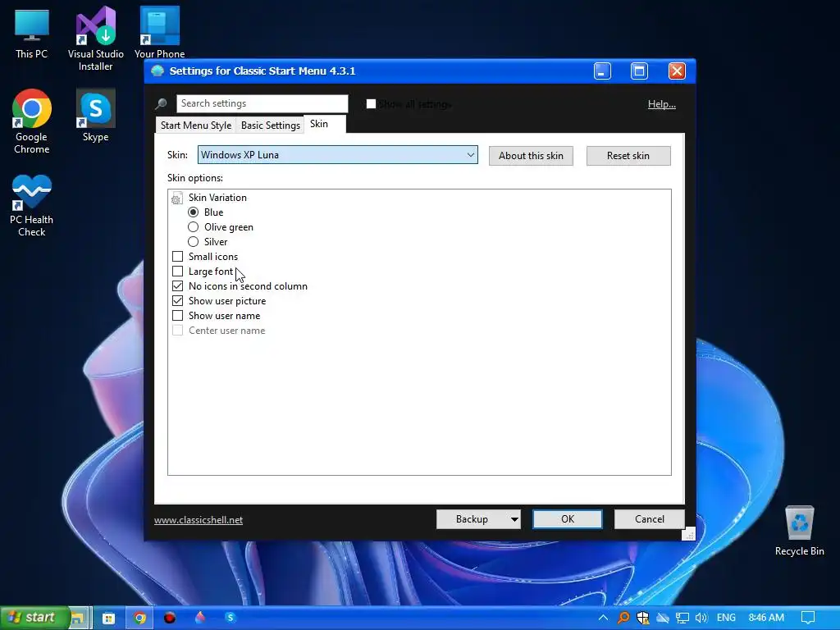The width and height of the screenshot is (840, 630).
Task: Enable the Large font checkbox
Action: pyautogui.click(x=177, y=272)
